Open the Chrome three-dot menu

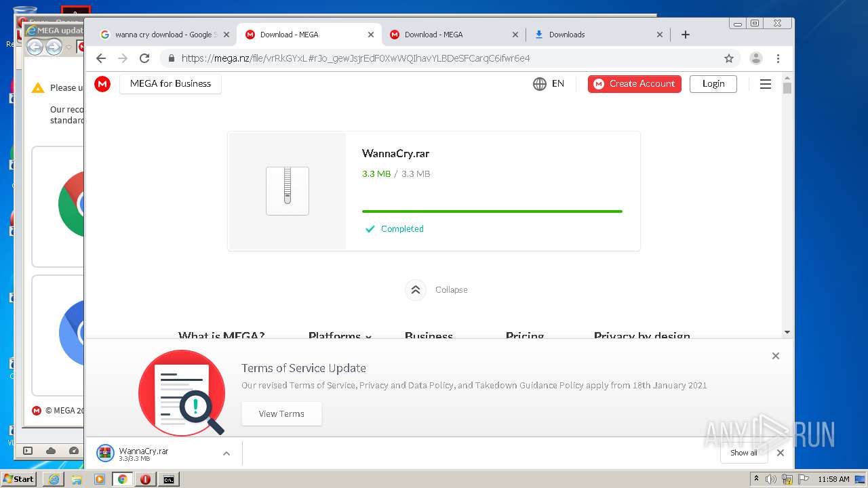tap(778, 58)
